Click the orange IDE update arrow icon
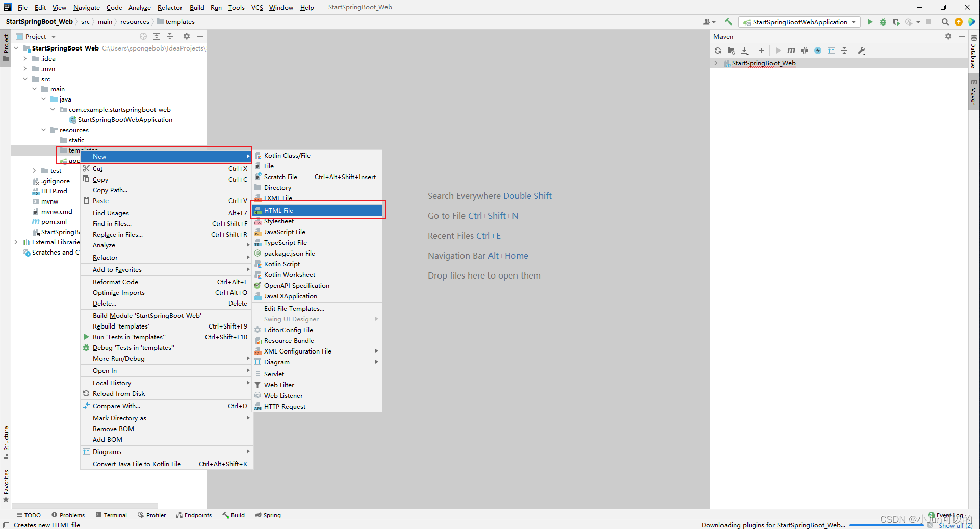Screen dimensions: 980x529 (x=959, y=22)
